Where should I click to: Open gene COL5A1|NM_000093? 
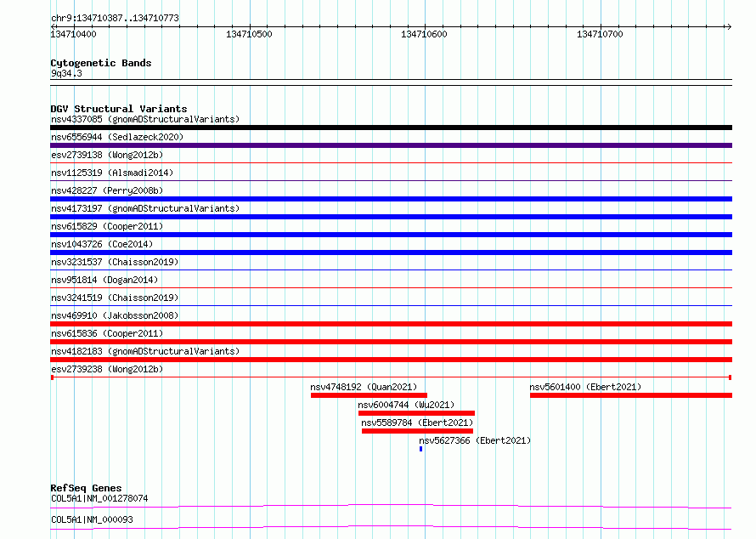click(x=92, y=519)
